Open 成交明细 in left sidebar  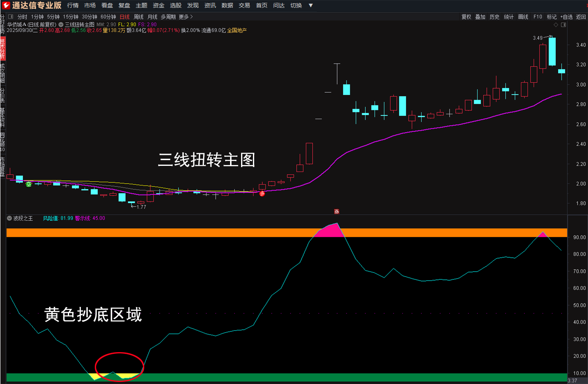pos(3,74)
